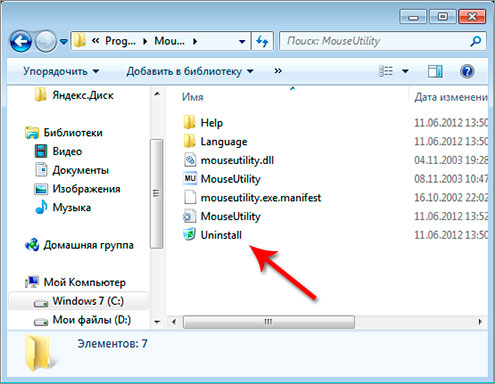The height and width of the screenshot is (384, 495).
Task: Click the horizontal scroll left arrow
Action: 174,322
